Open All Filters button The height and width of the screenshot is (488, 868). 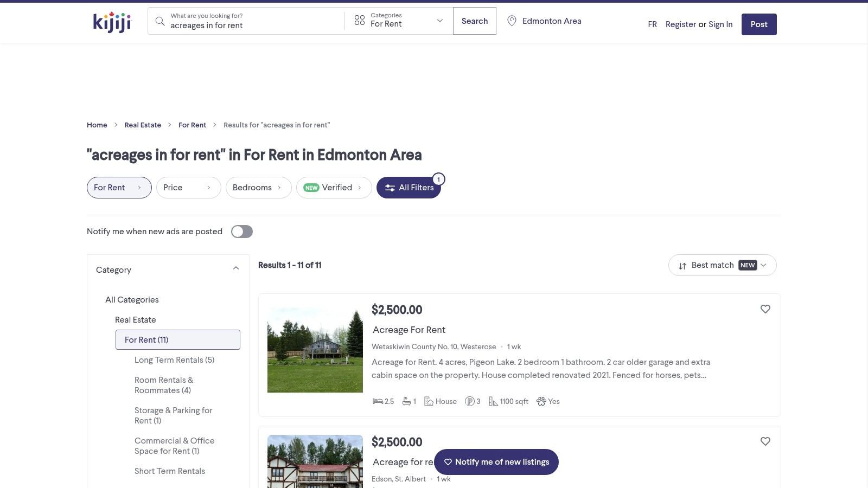click(409, 188)
